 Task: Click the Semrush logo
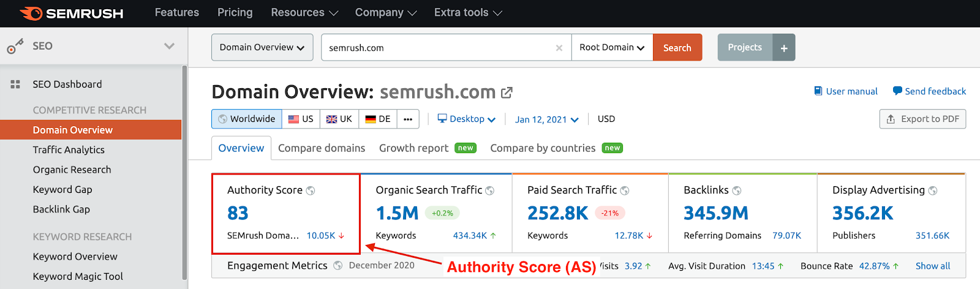coord(71,13)
